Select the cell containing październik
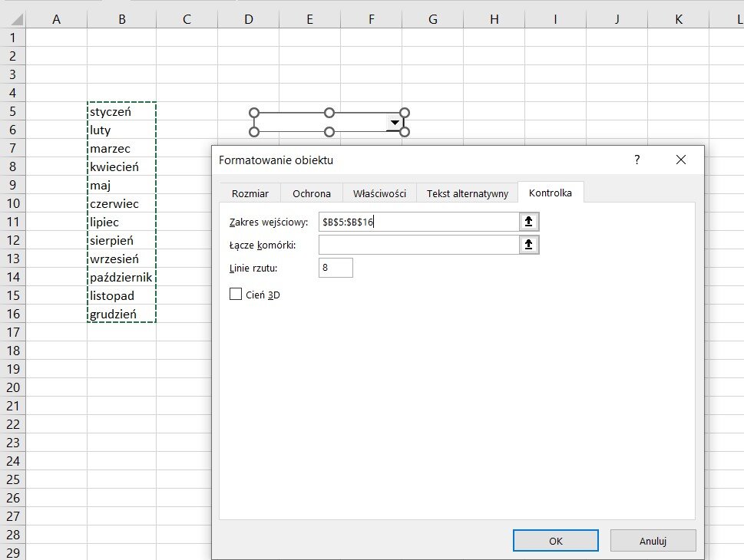 [122, 277]
